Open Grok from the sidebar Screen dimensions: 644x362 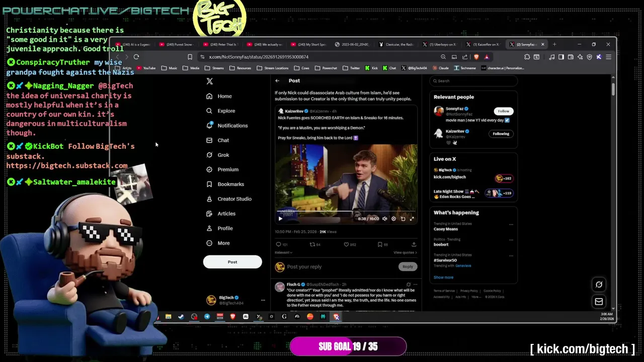coord(217,155)
